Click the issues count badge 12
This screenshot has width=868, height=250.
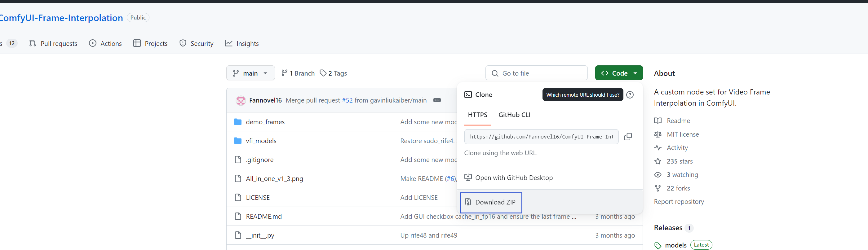[12, 43]
